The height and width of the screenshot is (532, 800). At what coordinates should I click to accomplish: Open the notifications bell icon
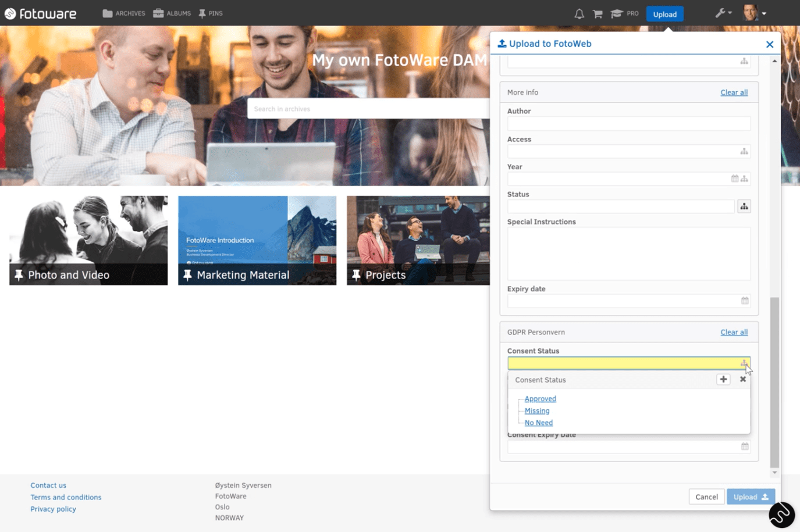coord(579,14)
